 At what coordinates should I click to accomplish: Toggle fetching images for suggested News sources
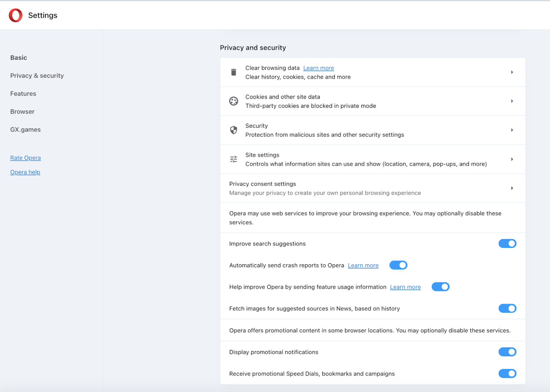(507, 308)
